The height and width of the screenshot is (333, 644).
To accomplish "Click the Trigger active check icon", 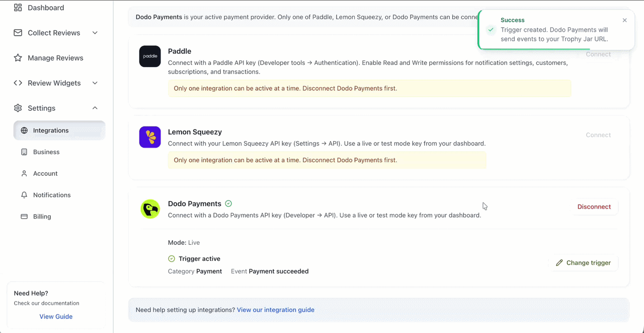I will pyautogui.click(x=172, y=259).
